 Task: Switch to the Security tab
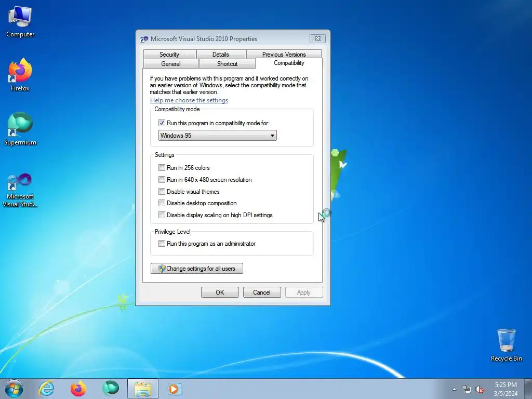(x=169, y=54)
